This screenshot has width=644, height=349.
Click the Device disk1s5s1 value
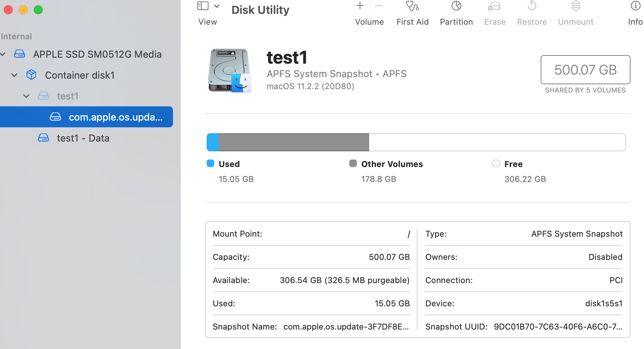click(604, 304)
